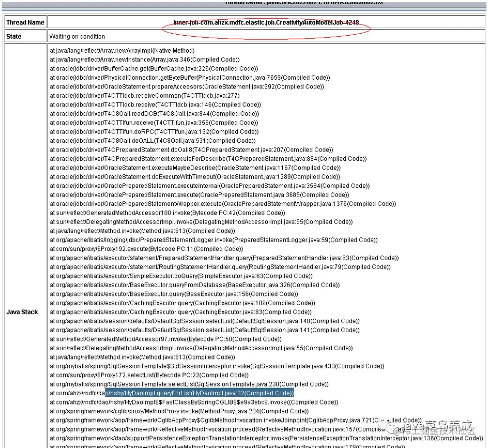Click the $Proxy192.execute stack line
The width and height of the screenshot is (488, 448).
(x=147, y=249)
